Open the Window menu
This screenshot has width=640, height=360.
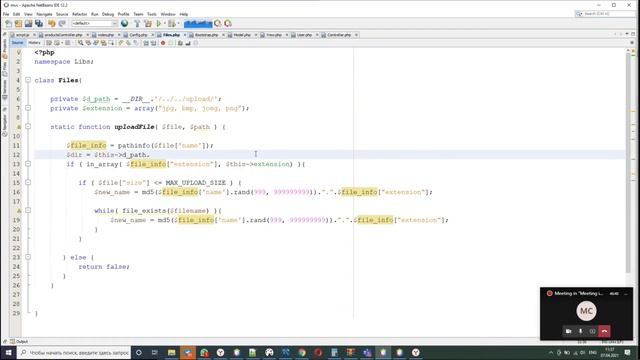pyautogui.click(x=168, y=14)
